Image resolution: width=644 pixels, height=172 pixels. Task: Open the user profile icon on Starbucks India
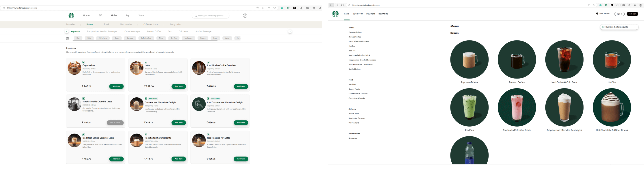(245, 16)
